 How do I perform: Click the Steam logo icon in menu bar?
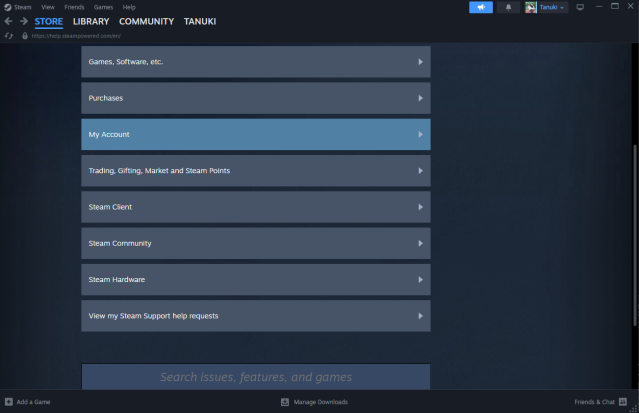pyautogui.click(x=7, y=7)
